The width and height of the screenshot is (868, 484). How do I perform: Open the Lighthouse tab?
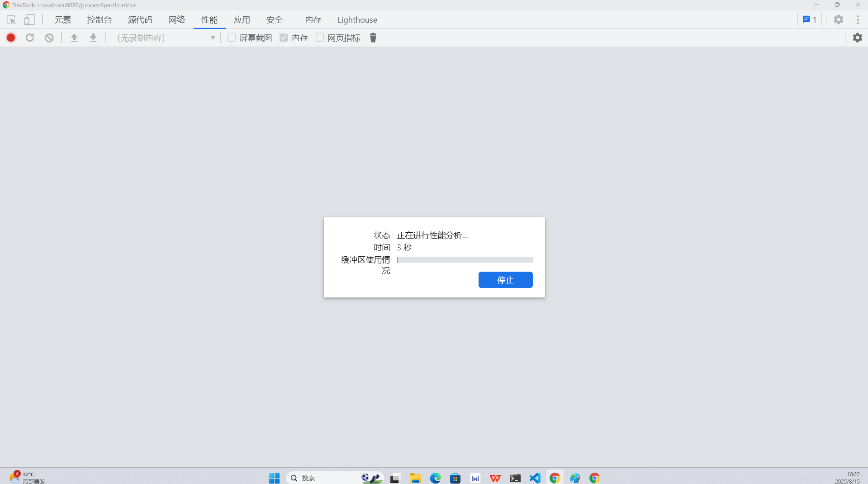click(x=357, y=19)
